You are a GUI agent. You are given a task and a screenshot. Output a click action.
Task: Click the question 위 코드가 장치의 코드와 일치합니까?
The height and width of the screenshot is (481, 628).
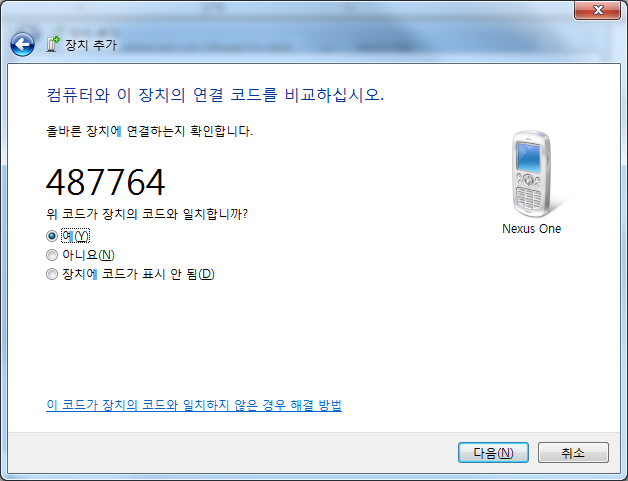pos(147,214)
